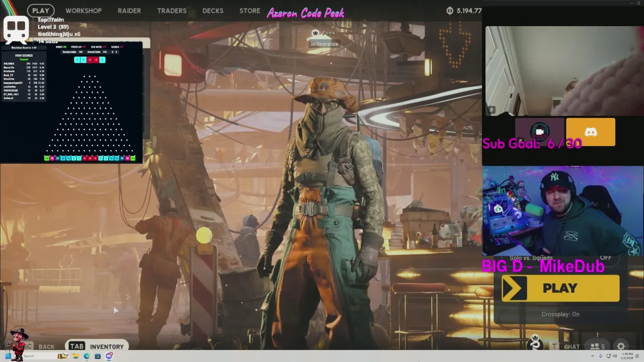Expand the system tray hidden icons chevron
This screenshot has height=362, width=644.
click(593, 356)
